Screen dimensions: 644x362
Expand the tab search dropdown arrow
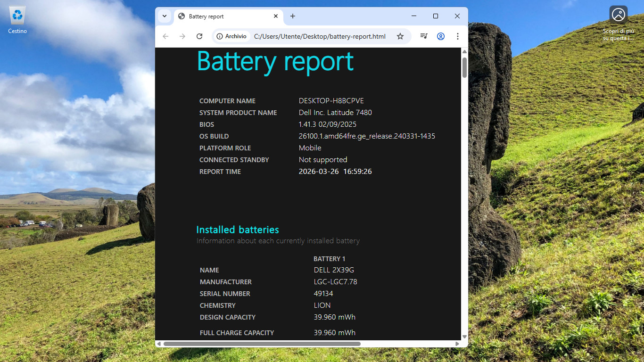pos(165,16)
